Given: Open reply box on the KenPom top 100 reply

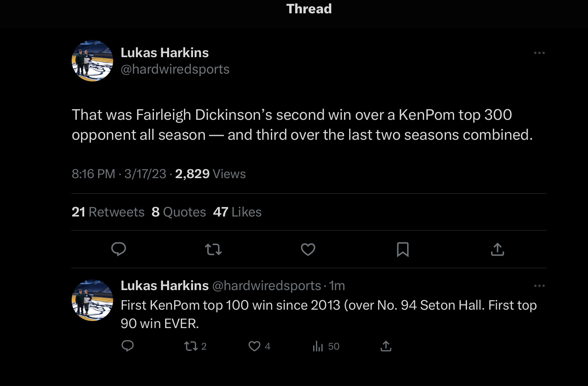Looking at the screenshot, I should click(128, 346).
